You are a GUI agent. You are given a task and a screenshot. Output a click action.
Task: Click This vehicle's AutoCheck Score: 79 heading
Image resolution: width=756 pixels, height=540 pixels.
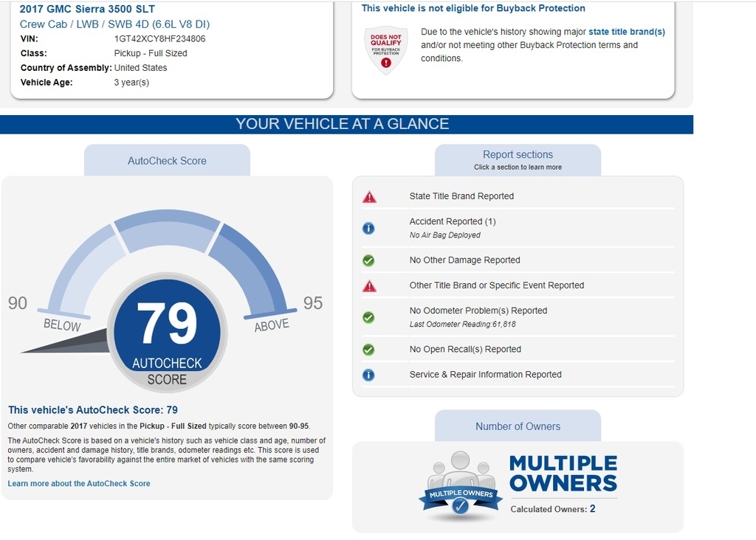pyautogui.click(x=93, y=410)
